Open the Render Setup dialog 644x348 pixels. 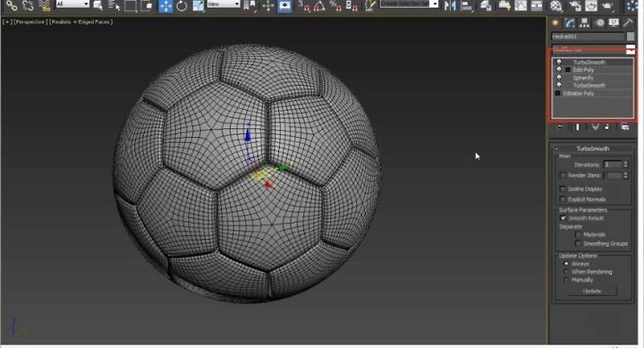(575, 5)
